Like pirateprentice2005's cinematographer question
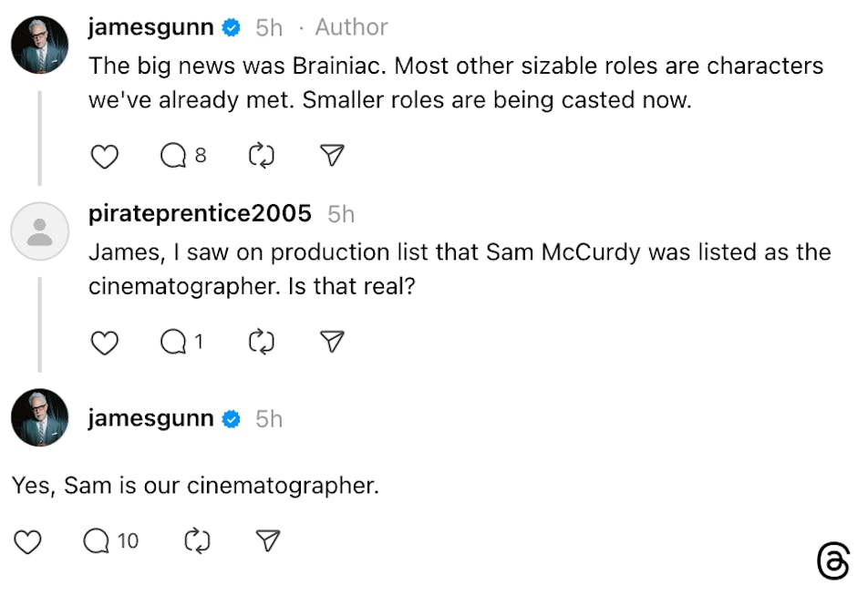The width and height of the screenshot is (868, 595). pos(105,343)
